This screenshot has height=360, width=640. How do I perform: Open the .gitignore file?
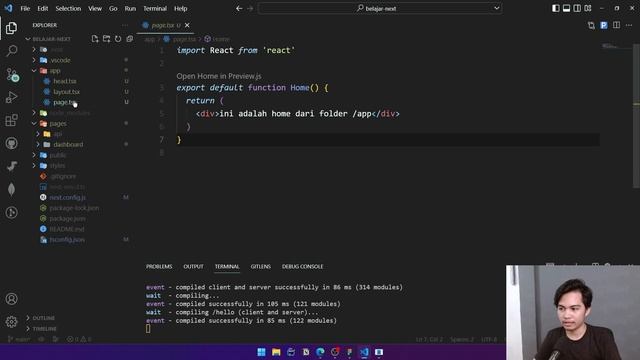(63, 176)
